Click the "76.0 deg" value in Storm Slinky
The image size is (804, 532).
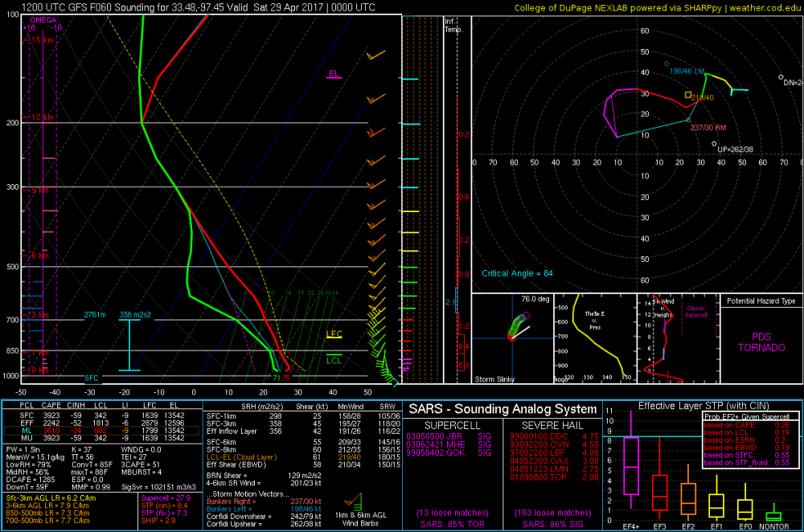[535, 299]
